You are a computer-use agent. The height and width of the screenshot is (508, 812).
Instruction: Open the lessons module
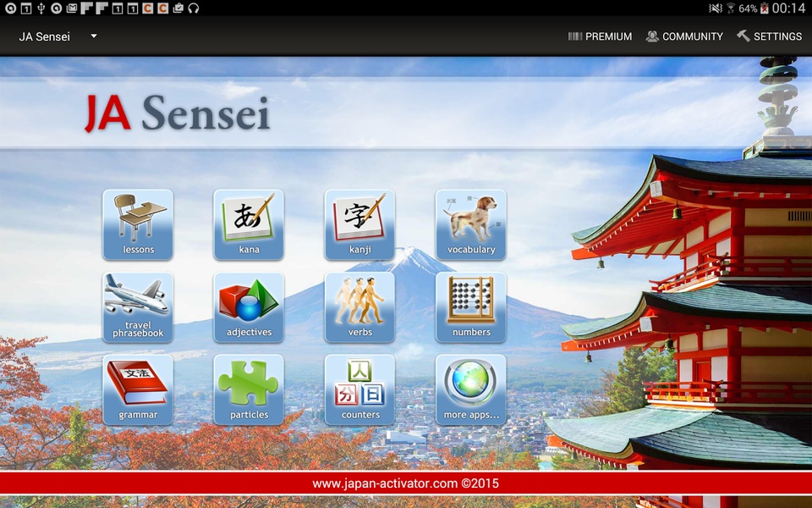(138, 224)
